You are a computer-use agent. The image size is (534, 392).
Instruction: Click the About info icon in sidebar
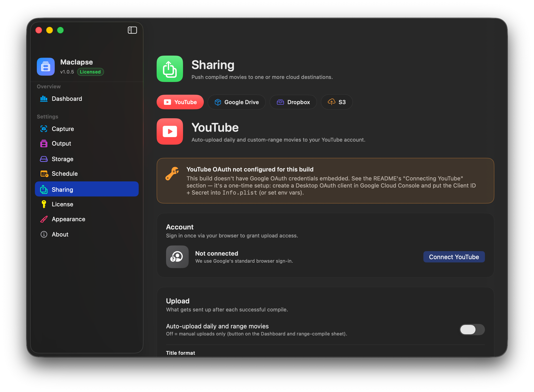coord(44,234)
